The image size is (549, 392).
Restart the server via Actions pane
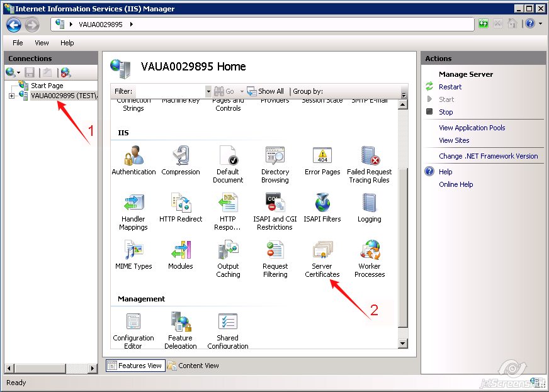pyautogui.click(x=450, y=87)
